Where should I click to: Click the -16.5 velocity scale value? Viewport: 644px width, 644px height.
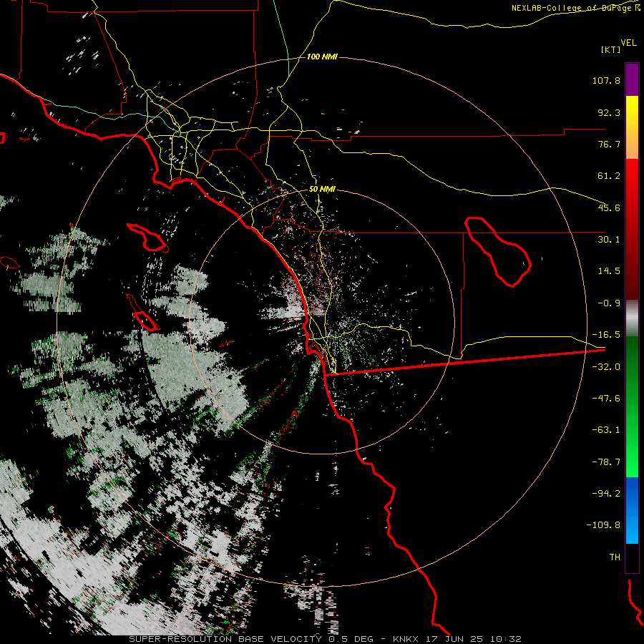(x=606, y=335)
